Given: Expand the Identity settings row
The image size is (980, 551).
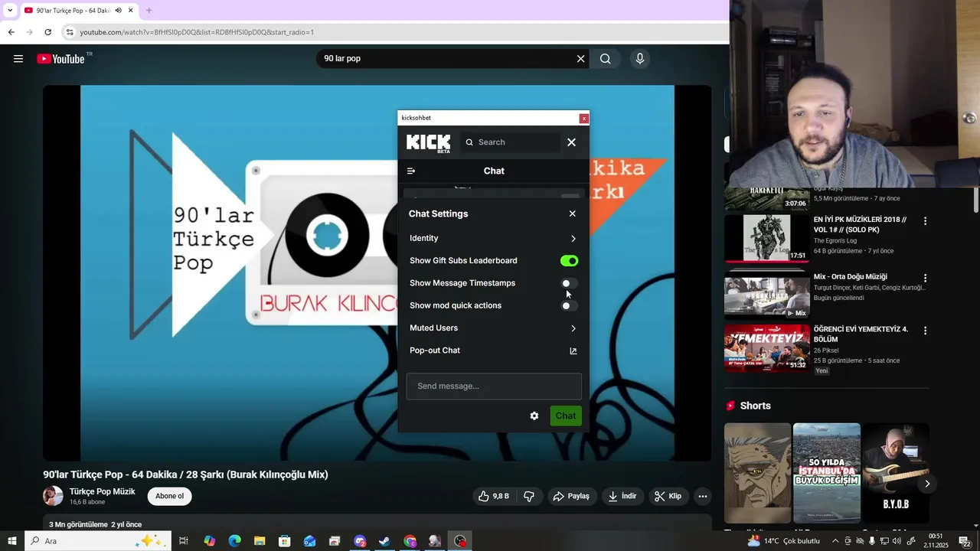Looking at the screenshot, I should click(x=493, y=238).
